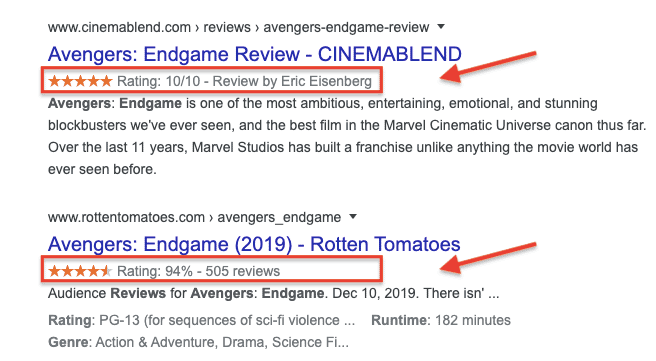Click the 'avengers-endgame-review' breadcrumb segment
Image resolution: width=656 pixels, height=361 pixels.
(346, 28)
